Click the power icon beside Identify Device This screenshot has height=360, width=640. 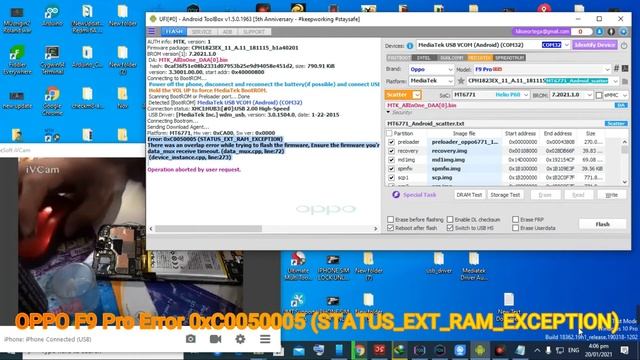624,45
